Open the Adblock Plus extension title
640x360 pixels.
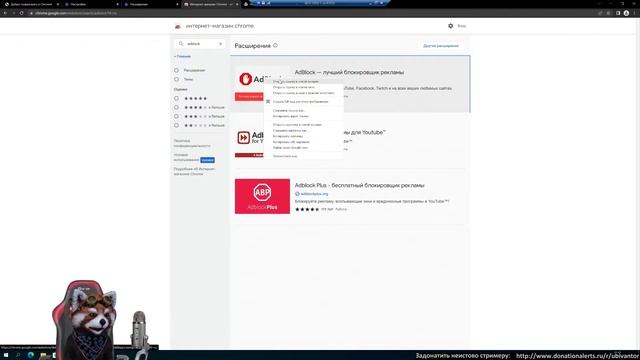click(x=360, y=185)
